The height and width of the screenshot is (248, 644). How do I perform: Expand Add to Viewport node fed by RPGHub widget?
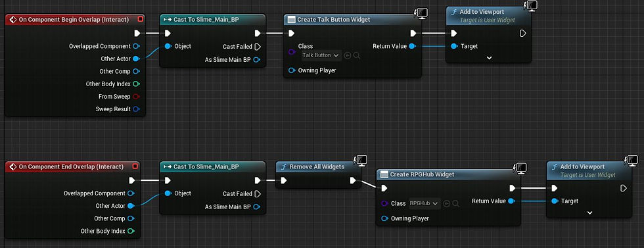point(590,213)
